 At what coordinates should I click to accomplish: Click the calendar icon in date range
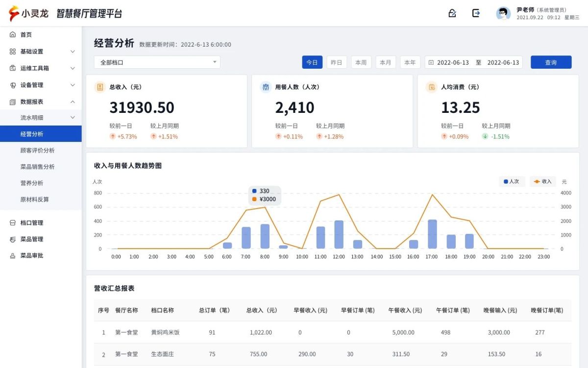pyautogui.click(x=431, y=62)
